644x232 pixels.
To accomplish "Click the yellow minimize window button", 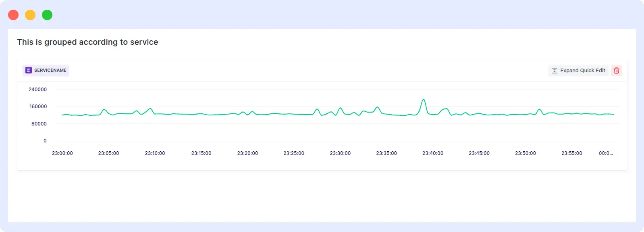I will tap(30, 15).
